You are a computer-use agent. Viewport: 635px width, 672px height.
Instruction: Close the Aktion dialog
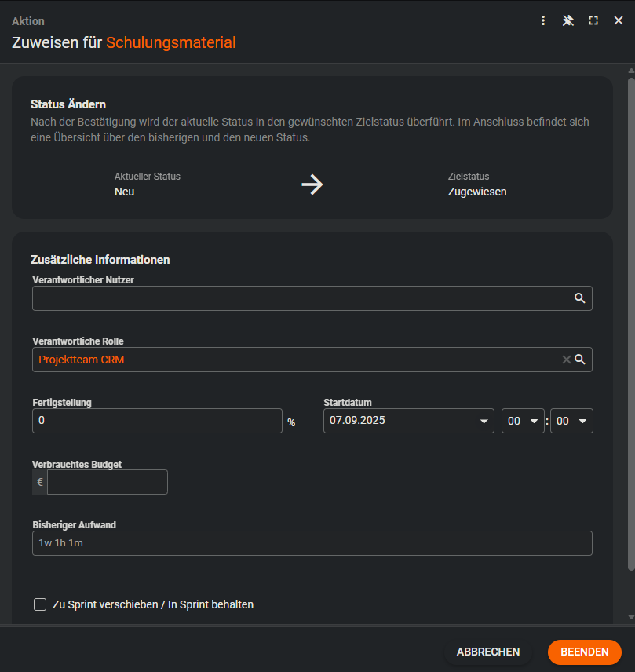tap(619, 21)
